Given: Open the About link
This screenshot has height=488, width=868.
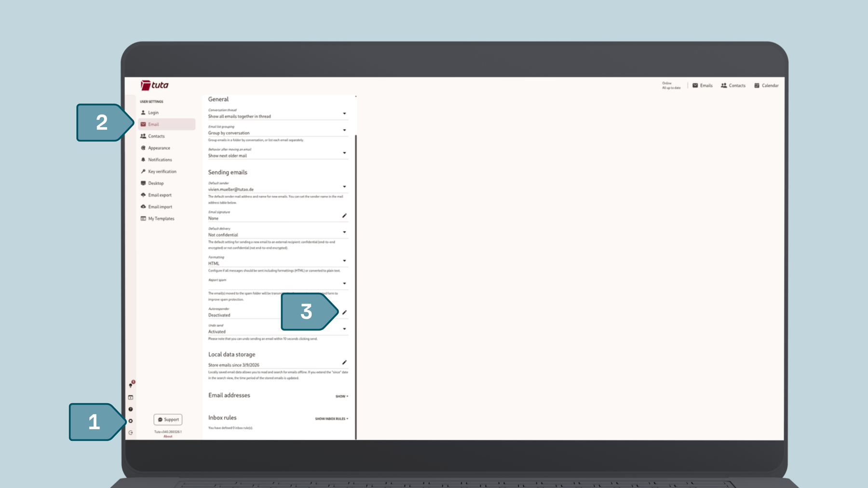Looking at the screenshot, I should coord(168,436).
